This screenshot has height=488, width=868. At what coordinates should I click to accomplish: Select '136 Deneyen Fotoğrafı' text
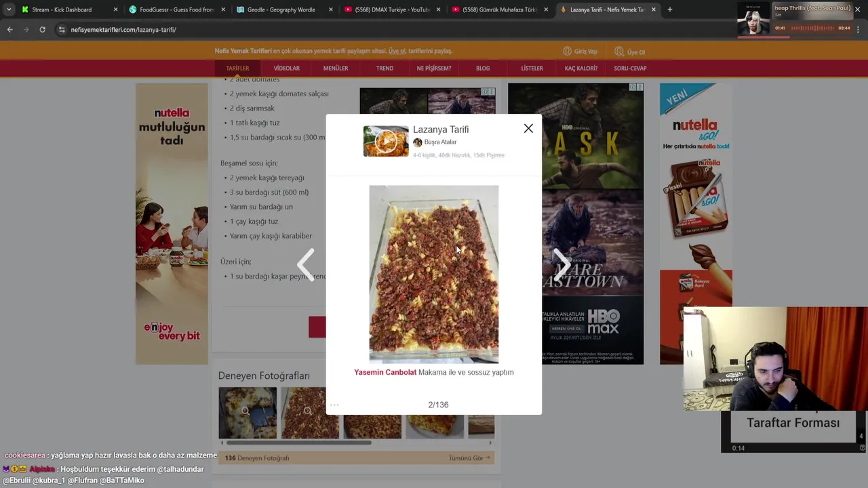257,458
